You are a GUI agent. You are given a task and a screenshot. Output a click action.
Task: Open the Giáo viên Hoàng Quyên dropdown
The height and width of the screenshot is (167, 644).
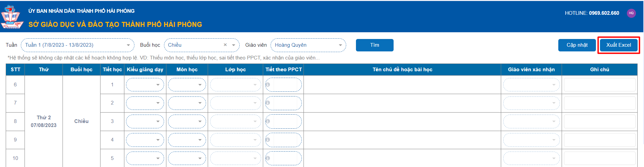point(308,45)
